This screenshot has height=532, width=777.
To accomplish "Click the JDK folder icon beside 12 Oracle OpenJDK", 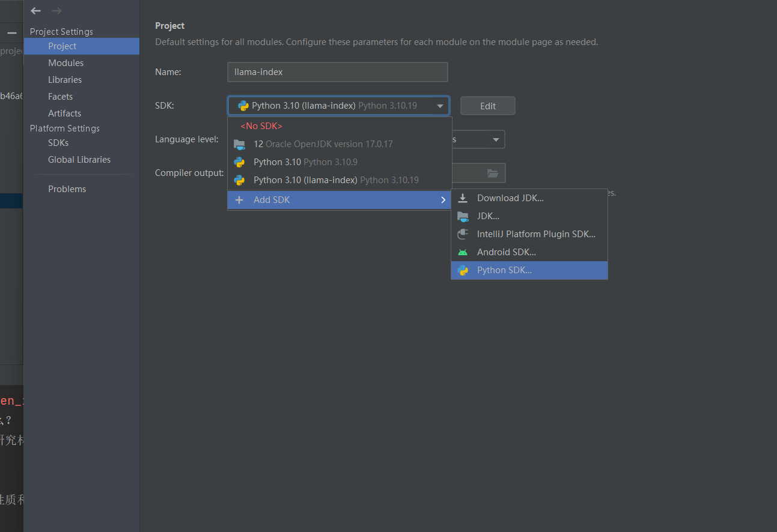I will (x=239, y=144).
